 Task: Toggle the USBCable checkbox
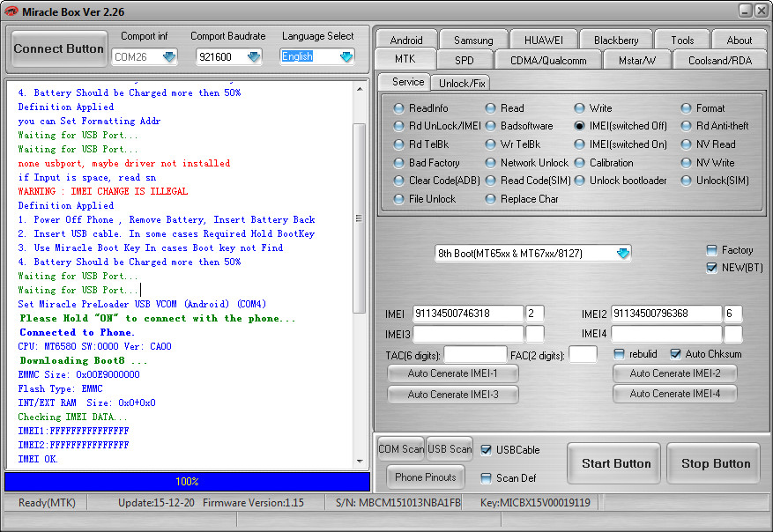[x=486, y=450]
